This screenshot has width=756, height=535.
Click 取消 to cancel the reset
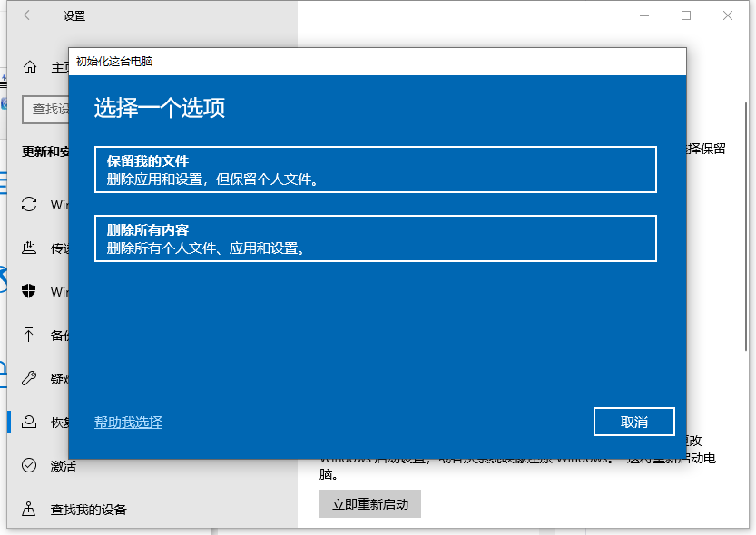tap(633, 422)
